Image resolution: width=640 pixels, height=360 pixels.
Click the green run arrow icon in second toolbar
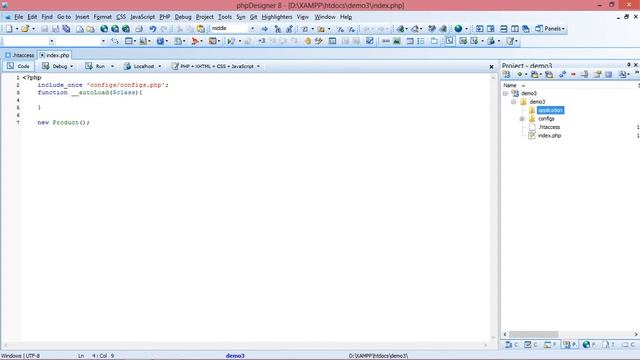click(231, 41)
